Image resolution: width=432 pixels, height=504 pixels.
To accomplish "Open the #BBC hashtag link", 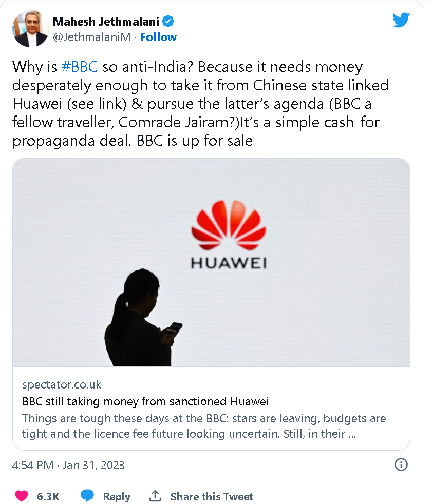I will (79, 67).
